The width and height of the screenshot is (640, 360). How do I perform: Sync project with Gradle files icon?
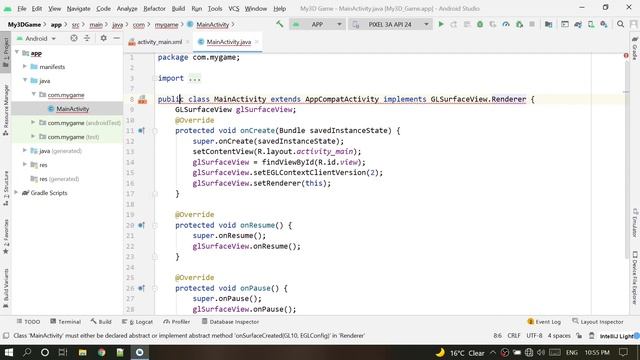pos(578,24)
